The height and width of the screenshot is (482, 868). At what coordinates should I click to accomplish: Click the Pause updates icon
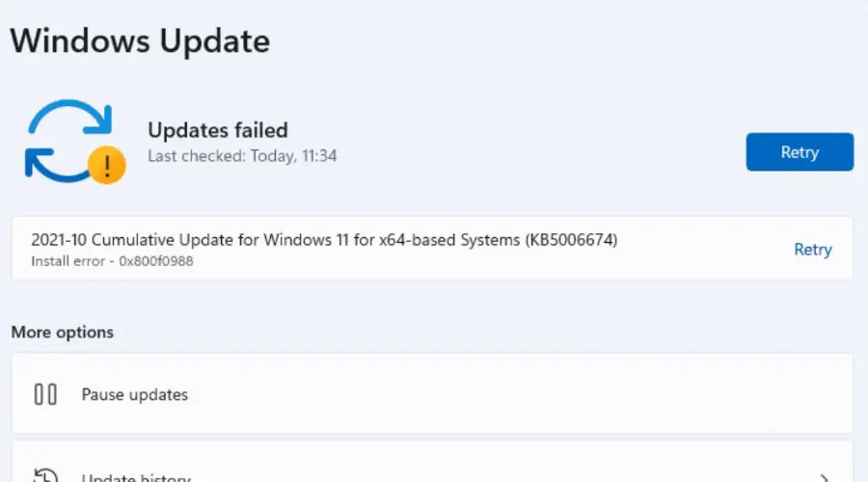tap(45, 394)
